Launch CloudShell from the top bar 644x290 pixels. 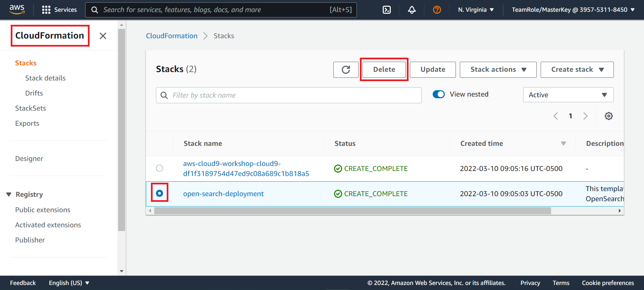[387, 10]
